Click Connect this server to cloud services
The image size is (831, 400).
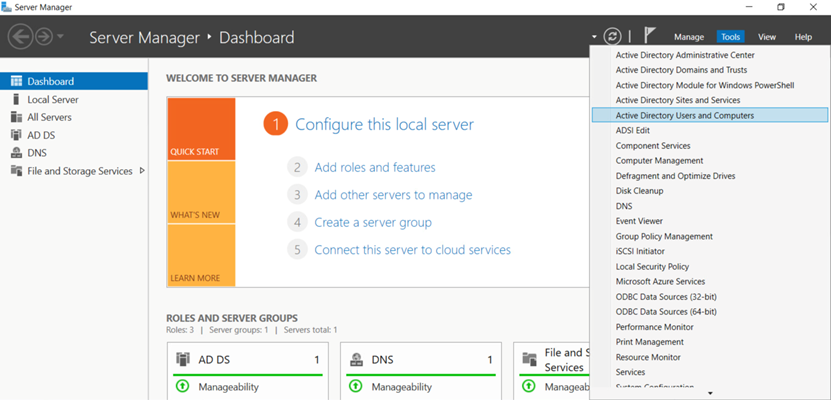(x=412, y=250)
